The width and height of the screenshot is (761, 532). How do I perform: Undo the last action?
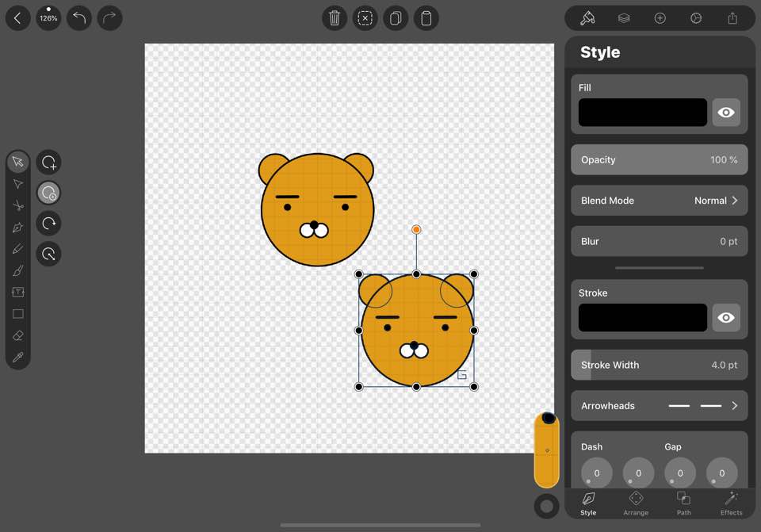tap(79, 18)
